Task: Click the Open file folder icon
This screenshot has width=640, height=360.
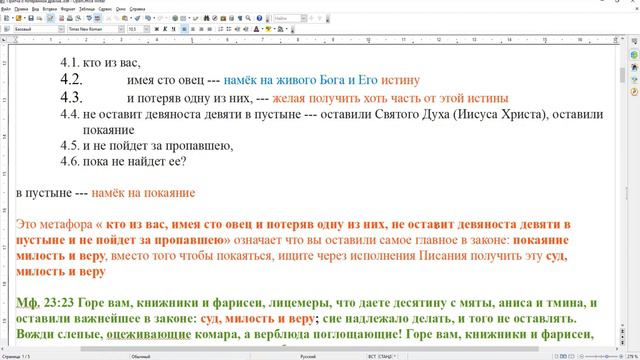Action: coord(18,18)
